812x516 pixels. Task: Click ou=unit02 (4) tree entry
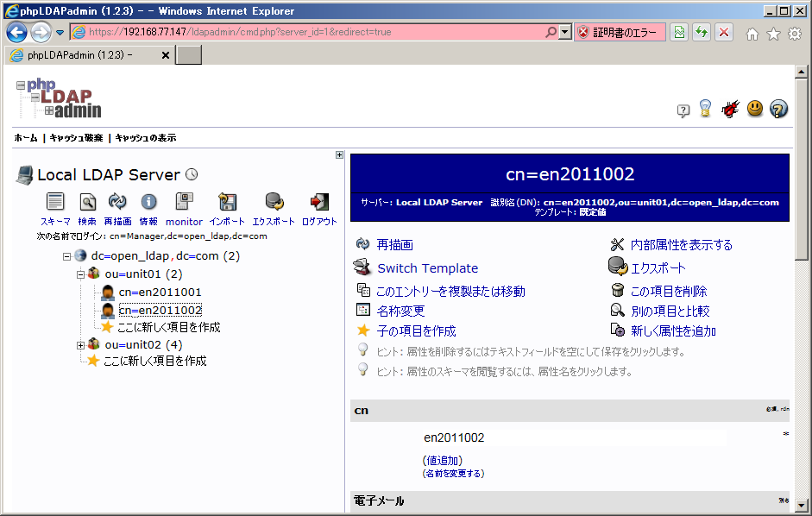click(x=143, y=344)
